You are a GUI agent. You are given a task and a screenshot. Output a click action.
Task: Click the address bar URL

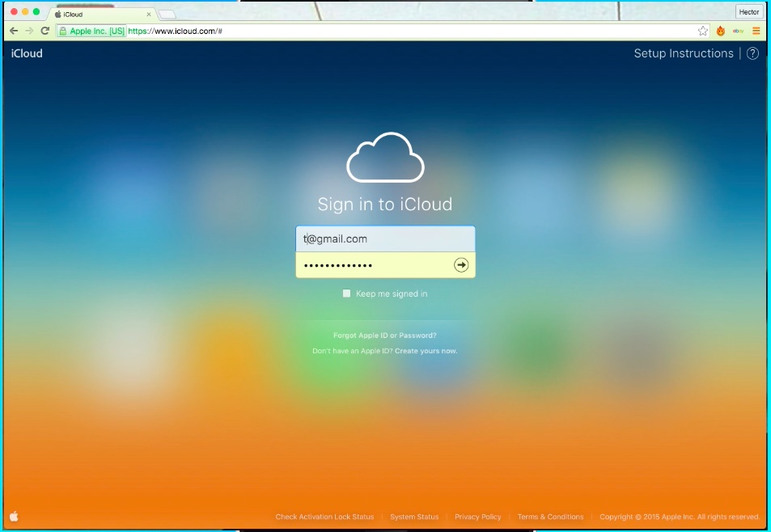pyautogui.click(x=175, y=31)
